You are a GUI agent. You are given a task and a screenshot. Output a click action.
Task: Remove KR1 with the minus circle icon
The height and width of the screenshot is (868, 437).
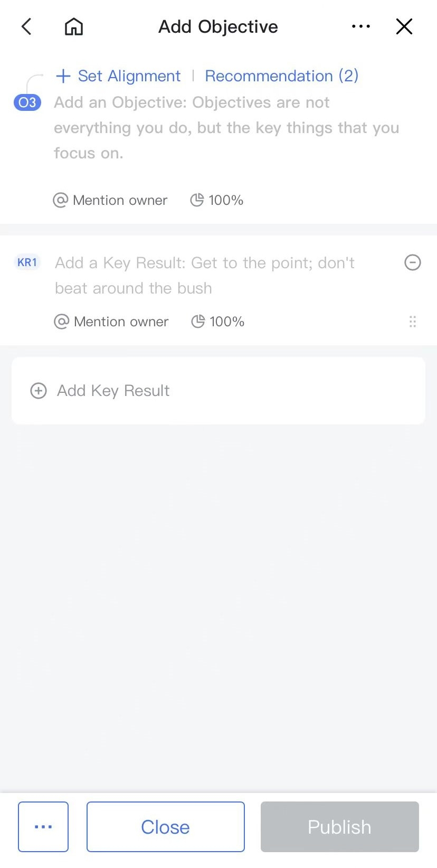click(x=413, y=262)
